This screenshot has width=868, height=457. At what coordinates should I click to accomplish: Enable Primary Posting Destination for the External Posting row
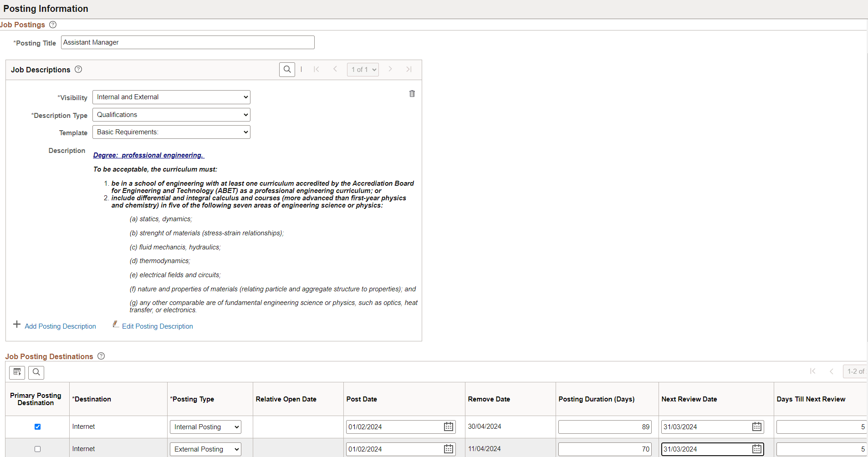(x=37, y=449)
